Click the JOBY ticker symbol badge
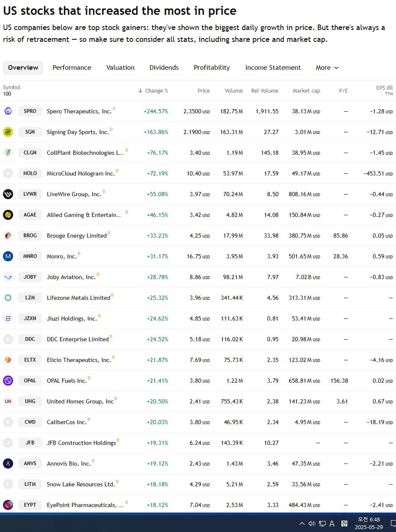The width and height of the screenshot is (396, 532). click(x=30, y=277)
